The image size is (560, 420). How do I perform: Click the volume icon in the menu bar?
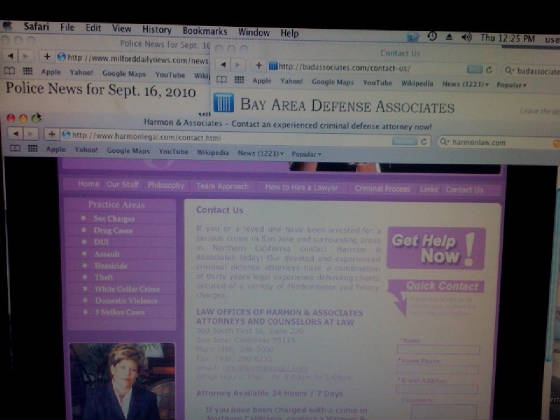[x=466, y=37]
